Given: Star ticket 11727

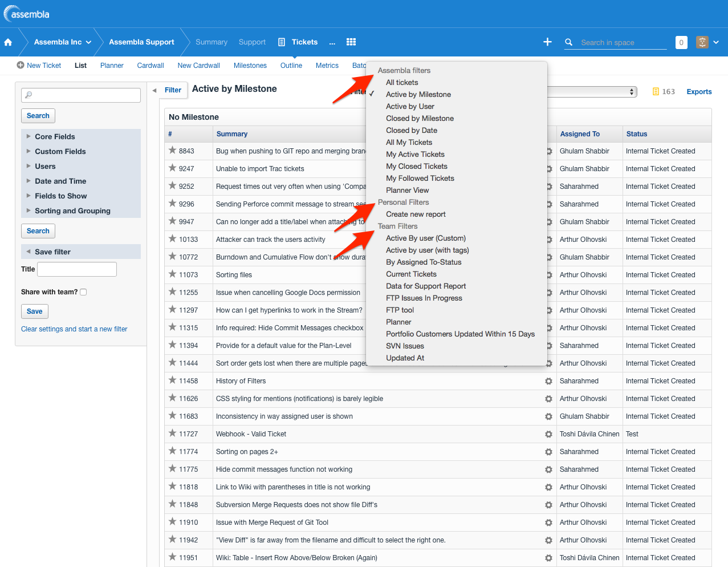Looking at the screenshot, I should click(172, 434).
